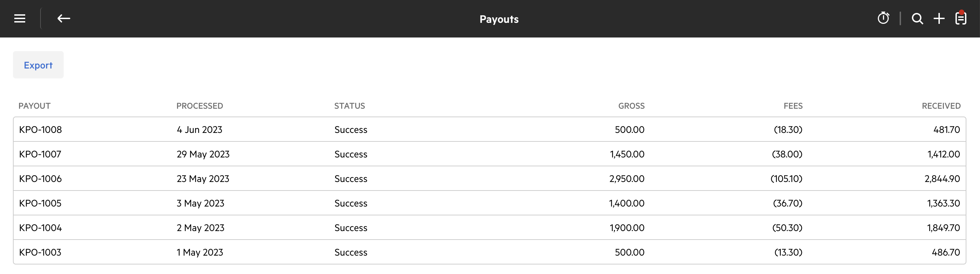Open the hamburger navigation menu
Image resolution: width=980 pixels, height=274 pixels.
[x=20, y=19]
